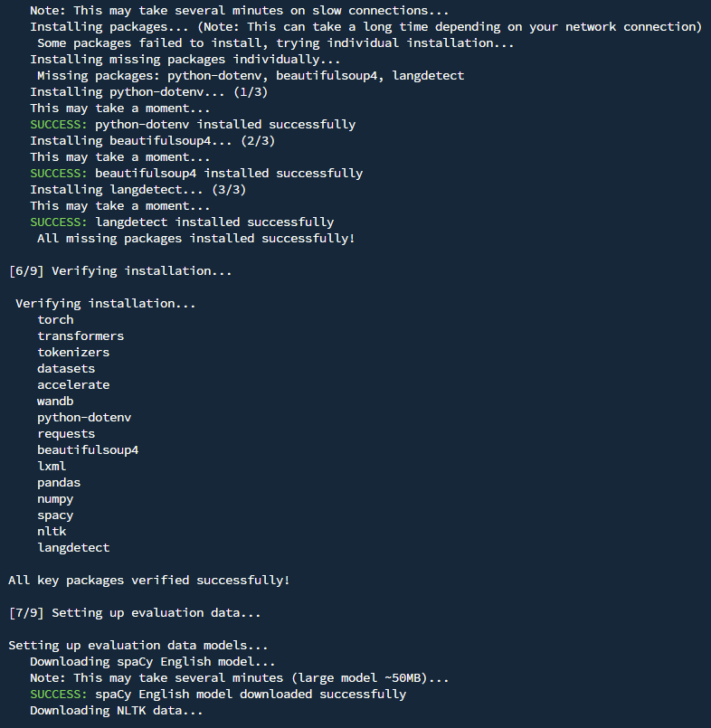Select the "lxml" entry in the list

pos(52,467)
